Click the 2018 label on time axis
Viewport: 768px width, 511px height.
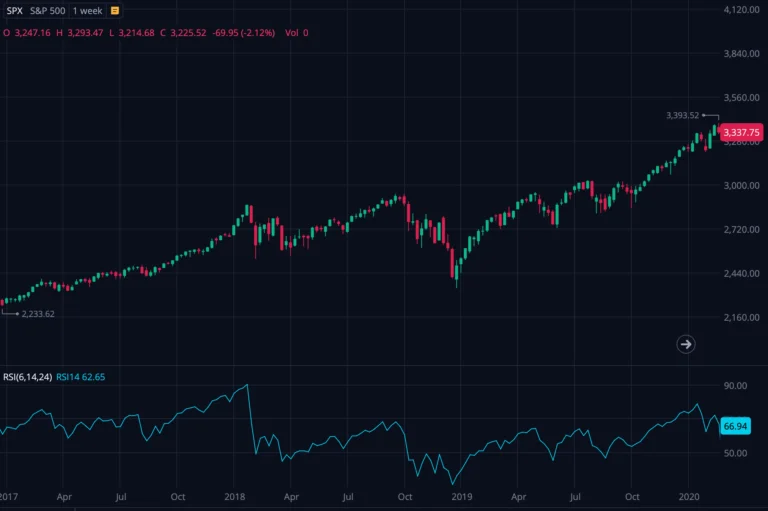236,496
